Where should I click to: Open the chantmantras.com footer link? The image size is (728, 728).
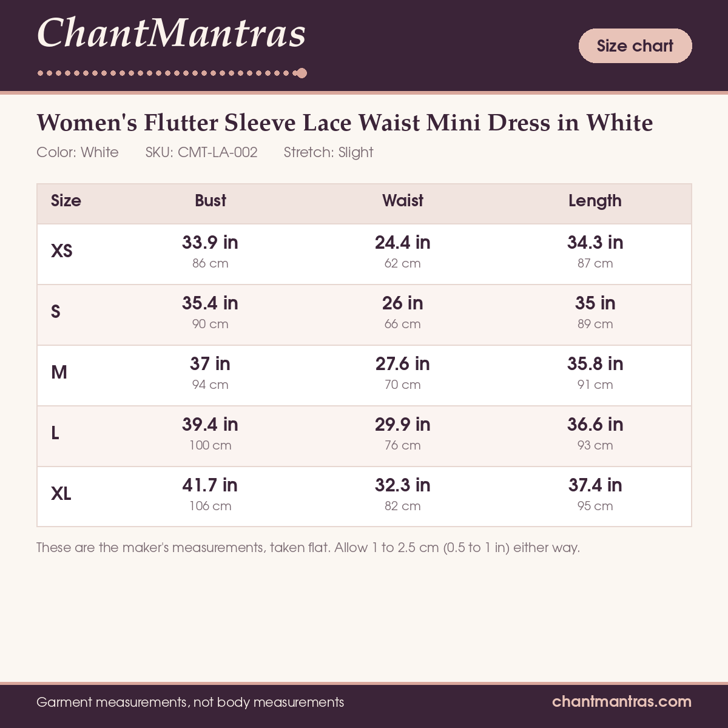pyautogui.click(x=622, y=701)
